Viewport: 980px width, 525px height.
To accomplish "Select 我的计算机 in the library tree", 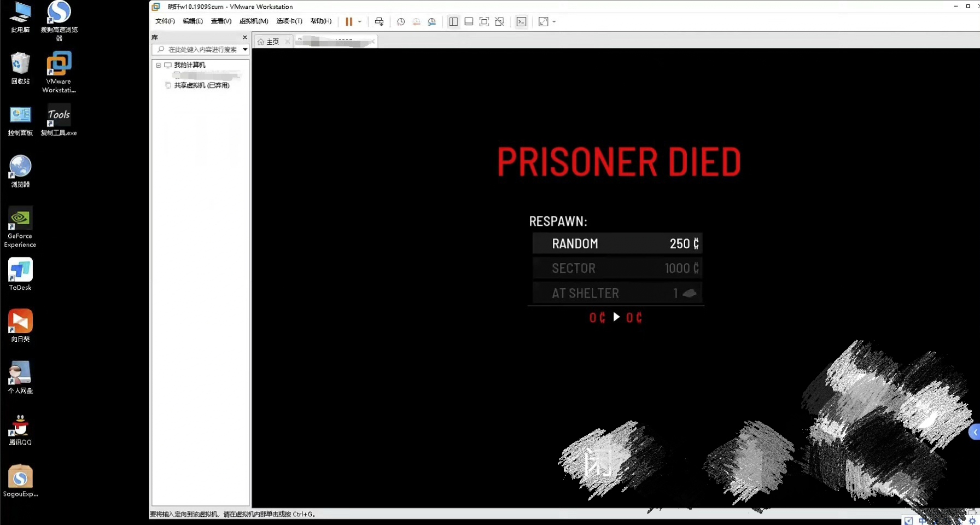I will click(190, 65).
